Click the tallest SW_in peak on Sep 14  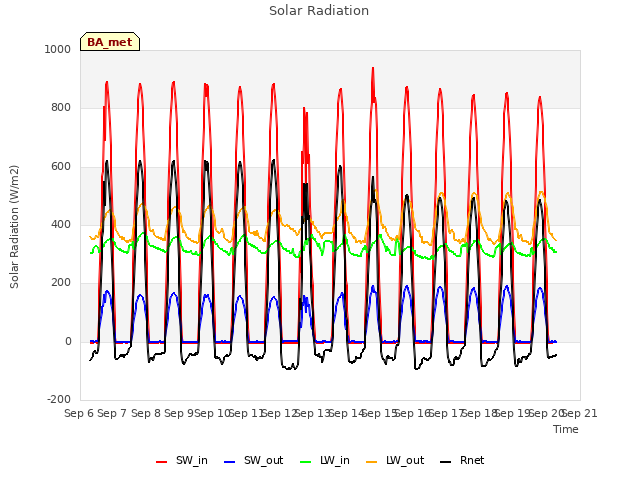click(373, 68)
